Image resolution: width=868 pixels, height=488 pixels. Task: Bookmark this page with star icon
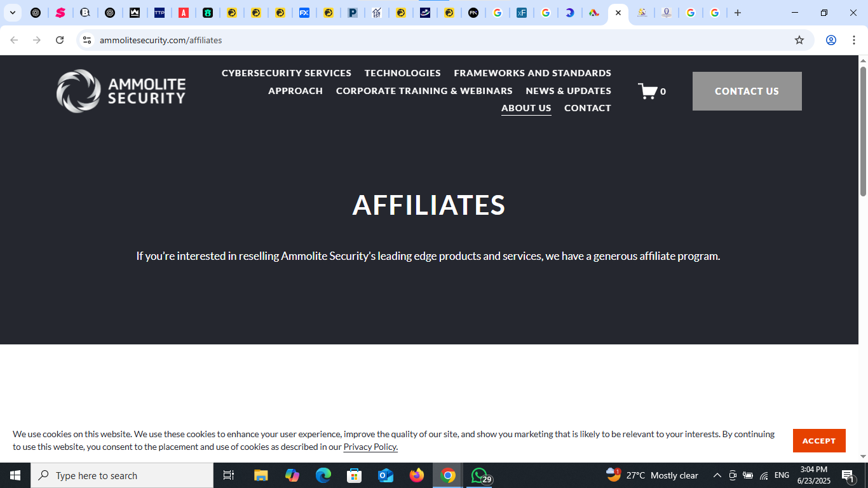pos(799,40)
